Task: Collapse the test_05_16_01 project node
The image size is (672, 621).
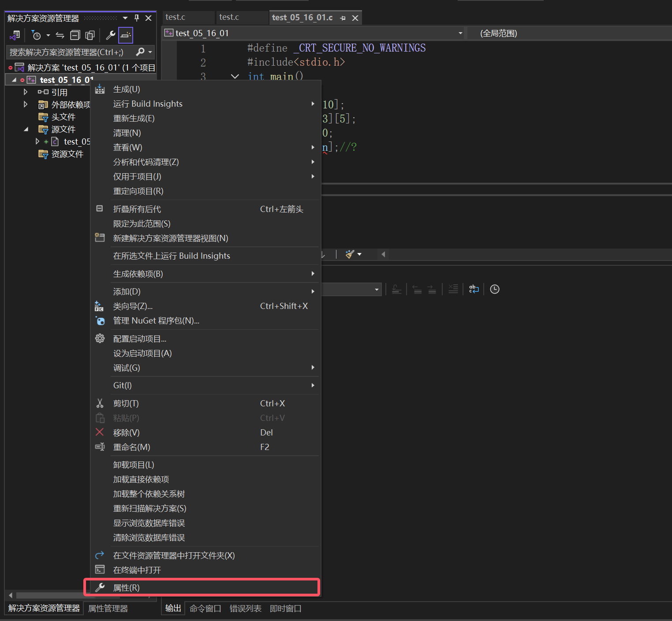Action: click(x=14, y=80)
